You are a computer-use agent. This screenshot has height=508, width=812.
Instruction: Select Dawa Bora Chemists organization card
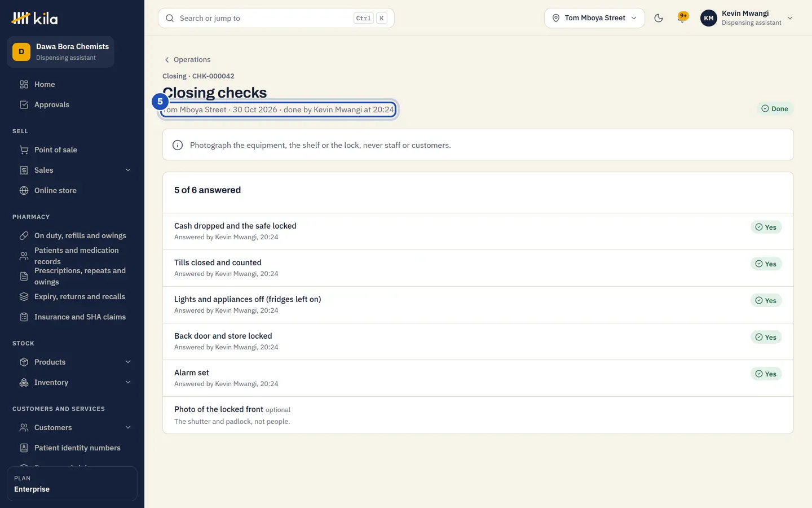pos(60,52)
